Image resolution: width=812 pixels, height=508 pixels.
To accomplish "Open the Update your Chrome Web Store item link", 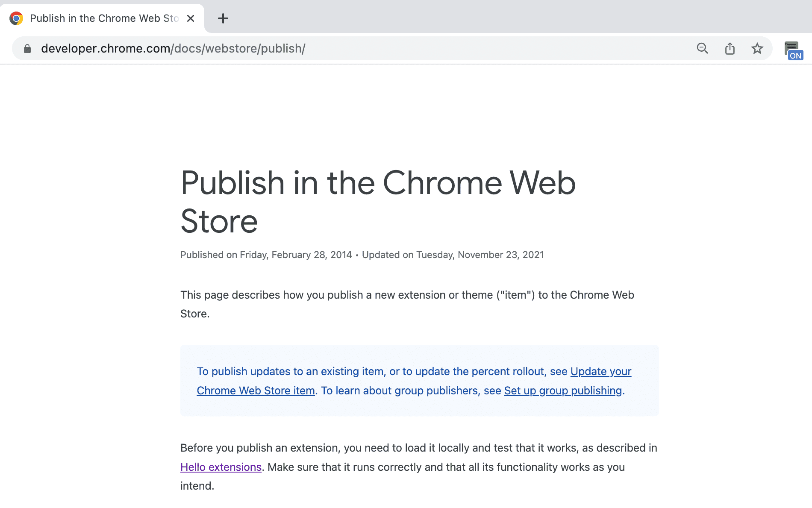I will (600, 371).
